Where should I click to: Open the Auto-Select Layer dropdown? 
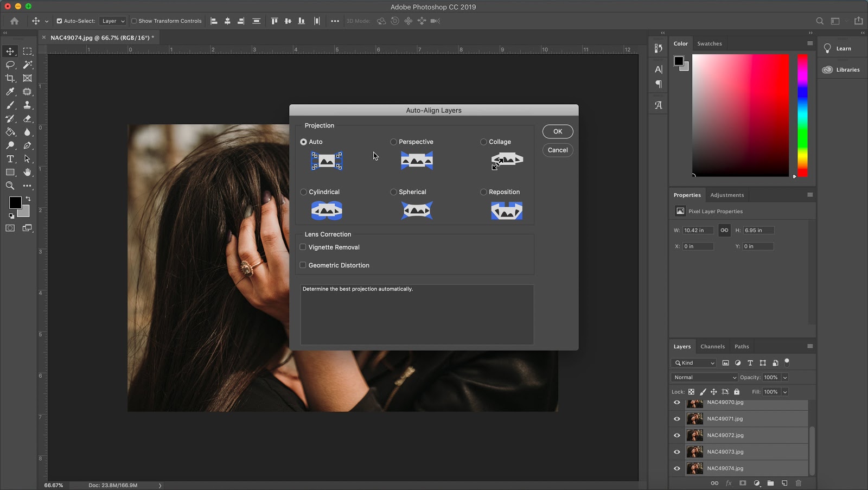[113, 21]
